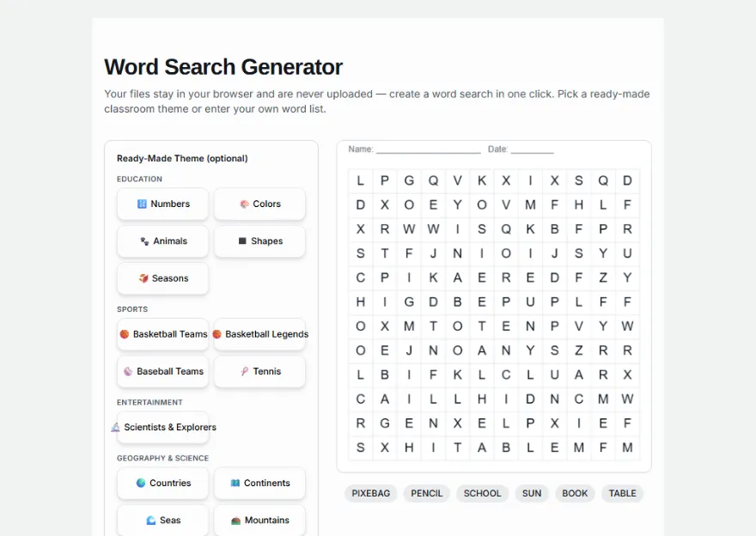Click the wave icon beside Seas

[x=151, y=520]
